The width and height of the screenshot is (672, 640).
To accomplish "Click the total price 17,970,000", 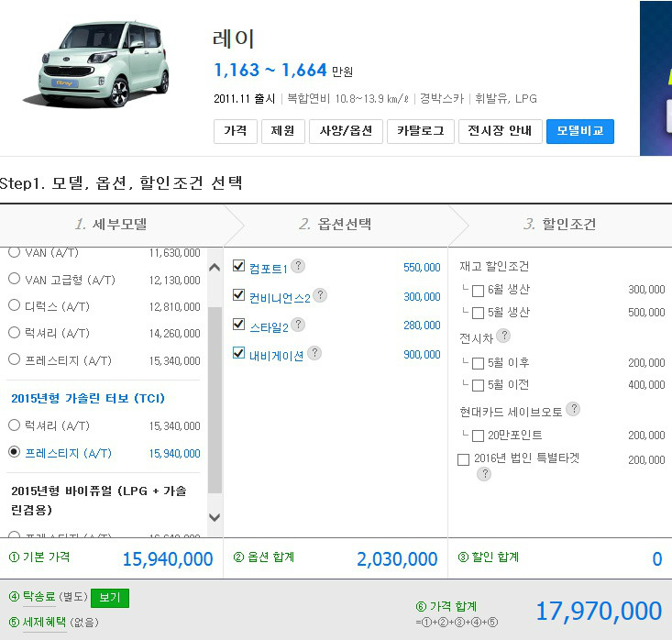I will (x=599, y=611).
